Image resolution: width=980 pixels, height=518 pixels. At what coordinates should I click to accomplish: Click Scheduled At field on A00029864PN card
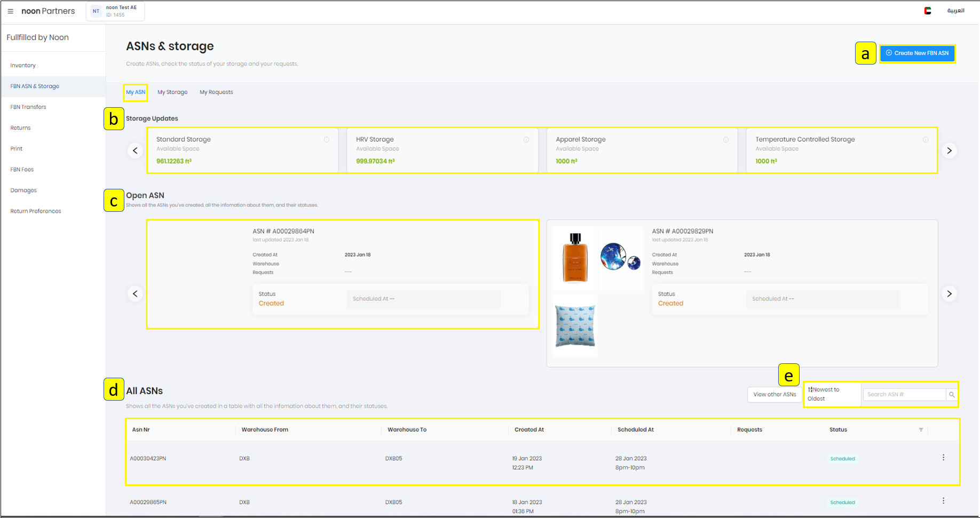424,299
